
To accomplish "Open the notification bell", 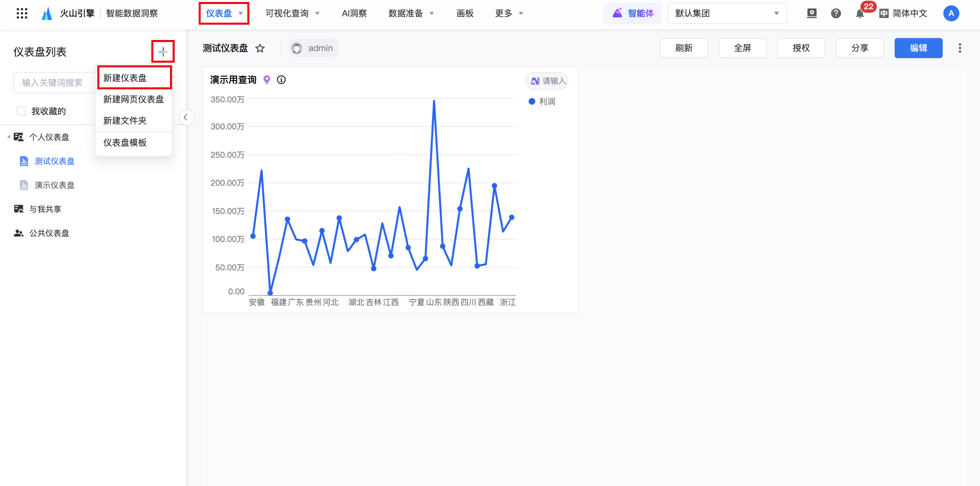I will pos(859,14).
